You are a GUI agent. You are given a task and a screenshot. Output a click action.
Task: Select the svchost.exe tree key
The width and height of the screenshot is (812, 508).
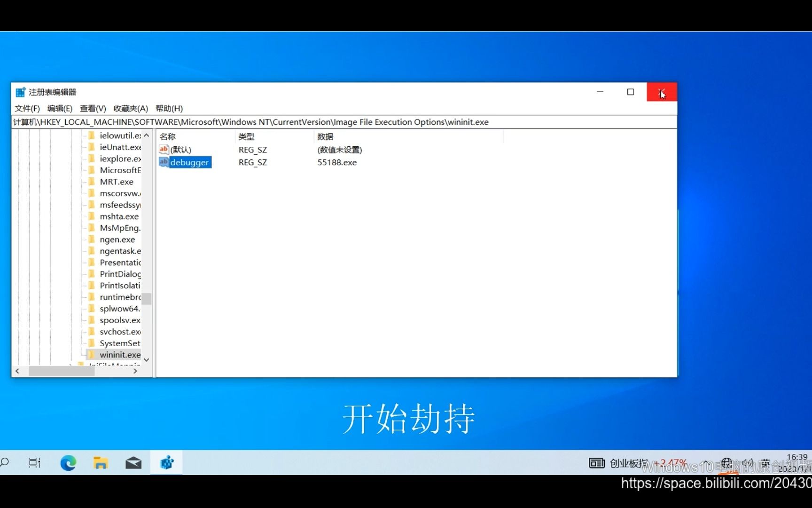[x=120, y=332]
